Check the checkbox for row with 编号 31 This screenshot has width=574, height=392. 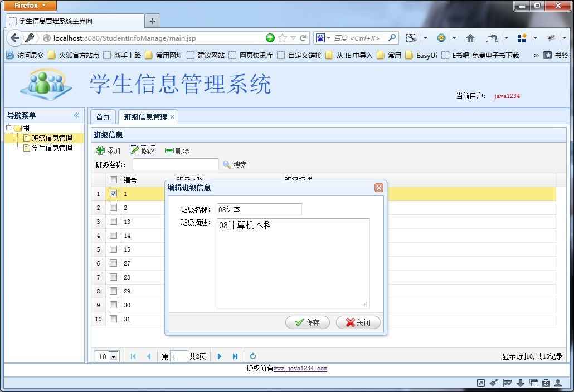tap(114, 318)
